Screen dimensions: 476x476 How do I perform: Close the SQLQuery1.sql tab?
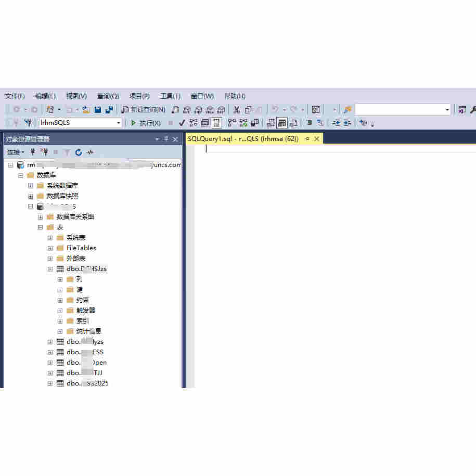[317, 139]
